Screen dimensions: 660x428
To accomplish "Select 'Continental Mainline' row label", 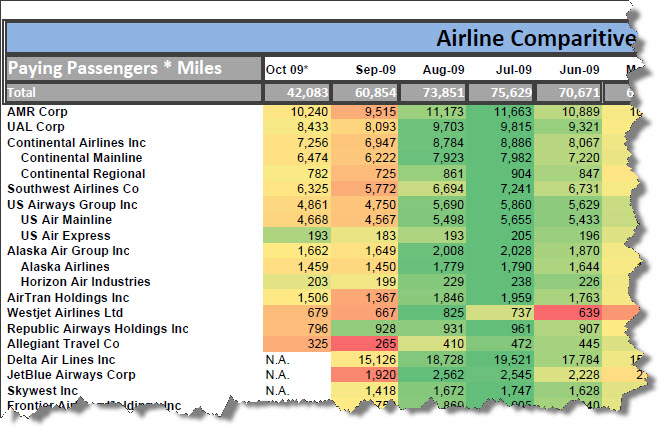I will [82, 158].
